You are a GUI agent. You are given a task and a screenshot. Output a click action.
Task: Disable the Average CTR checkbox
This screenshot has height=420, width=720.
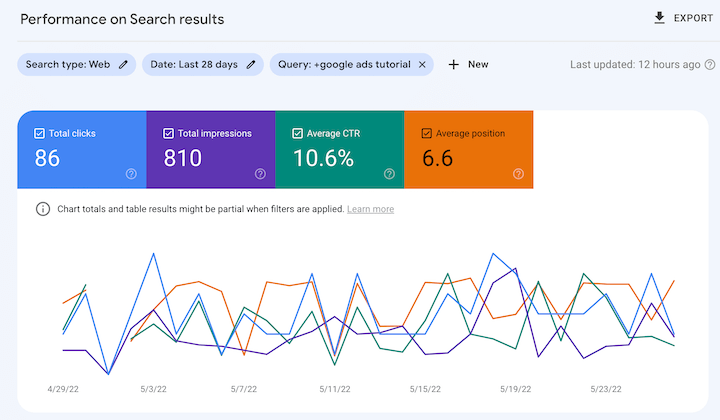297,133
